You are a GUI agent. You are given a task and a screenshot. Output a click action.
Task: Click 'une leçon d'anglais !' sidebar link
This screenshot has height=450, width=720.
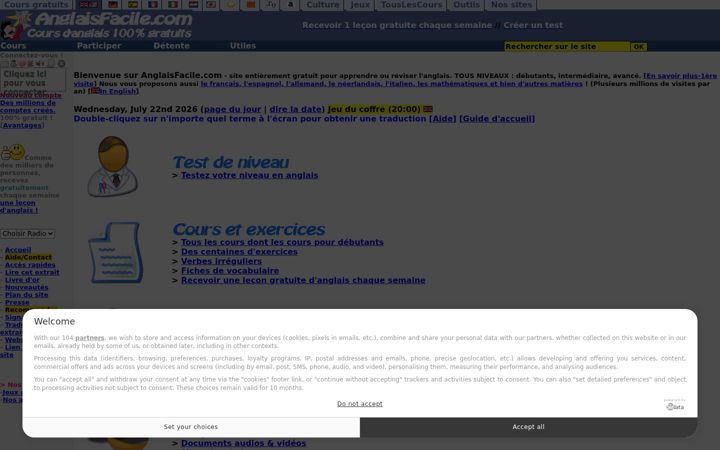point(19,207)
